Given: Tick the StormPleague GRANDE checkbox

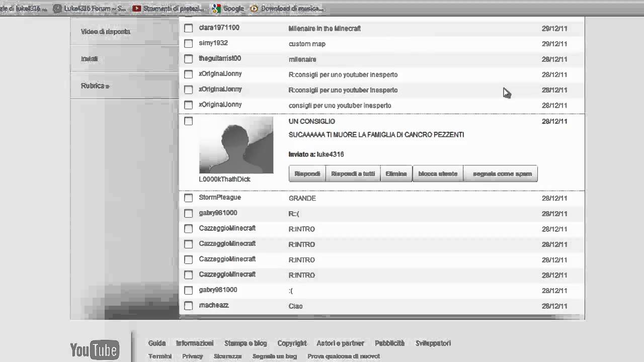Looking at the screenshot, I should point(188,198).
